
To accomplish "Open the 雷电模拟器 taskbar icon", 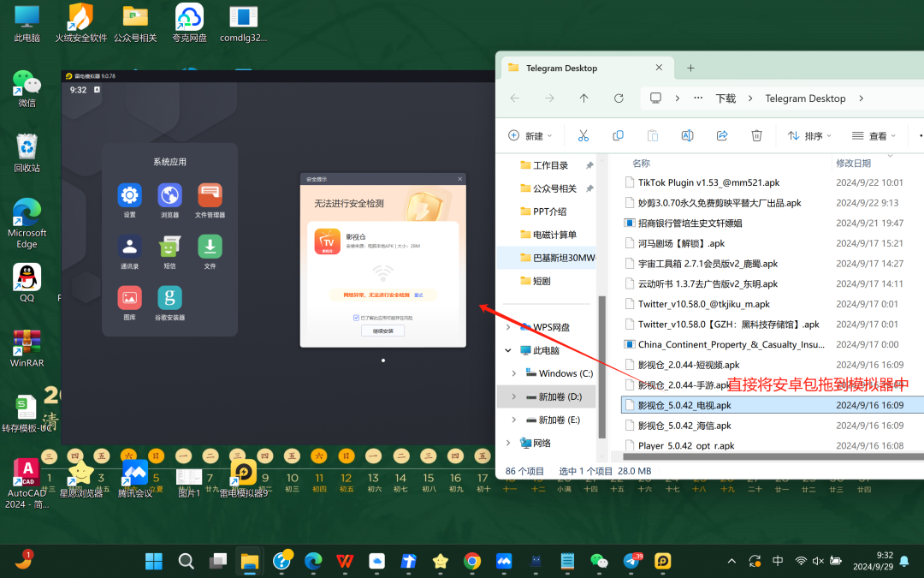I will tap(663, 561).
